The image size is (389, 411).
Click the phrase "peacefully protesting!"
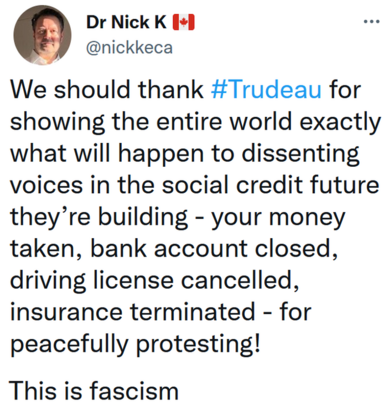[x=135, y=344]
